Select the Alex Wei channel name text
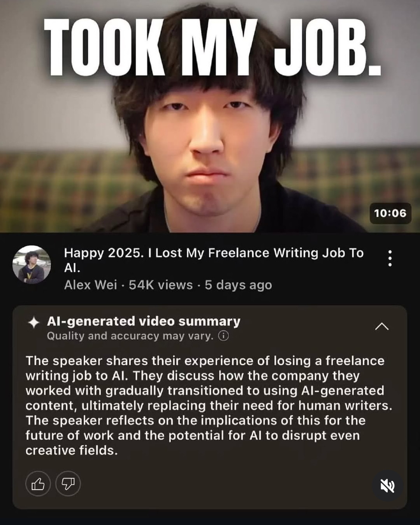 pyautogui.click(x=90, y=285)
